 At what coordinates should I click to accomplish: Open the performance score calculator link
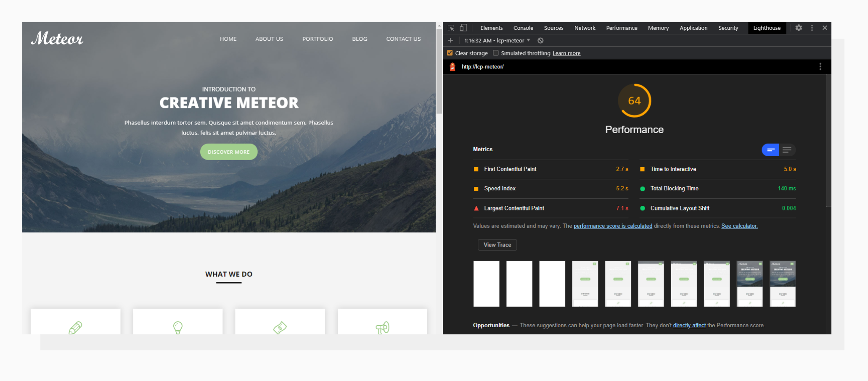[x=612, y=226]
